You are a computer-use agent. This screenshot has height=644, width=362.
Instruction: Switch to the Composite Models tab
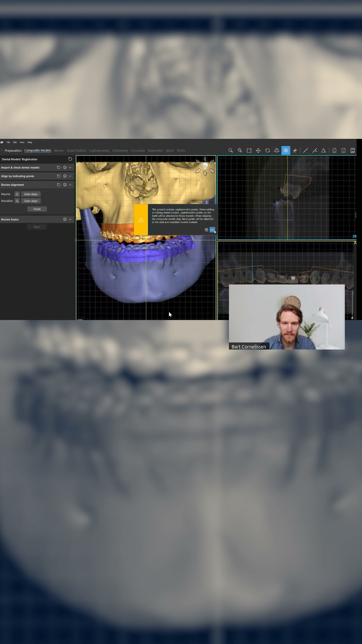pos(38,151)
